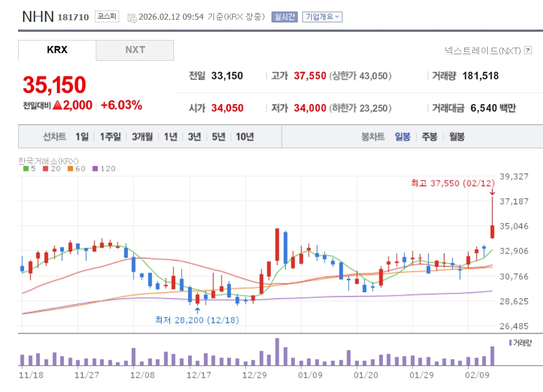Open the 기업개요 dropdown
The image size is (543, 392).
[x=322, y=16]
